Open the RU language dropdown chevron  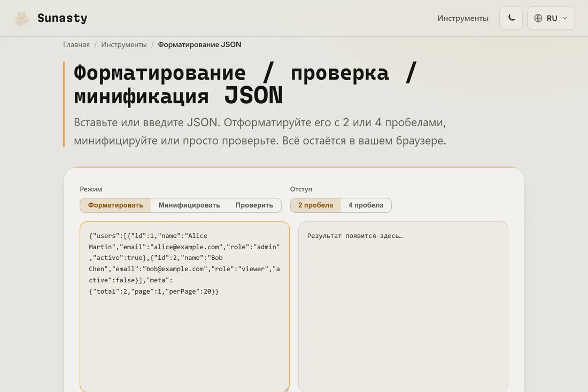click(565, 18)
